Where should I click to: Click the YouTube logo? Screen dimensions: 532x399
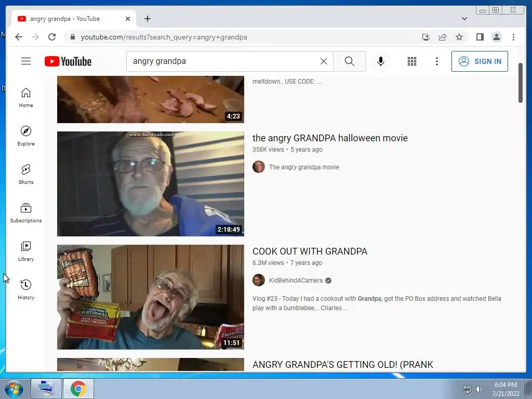68,61
